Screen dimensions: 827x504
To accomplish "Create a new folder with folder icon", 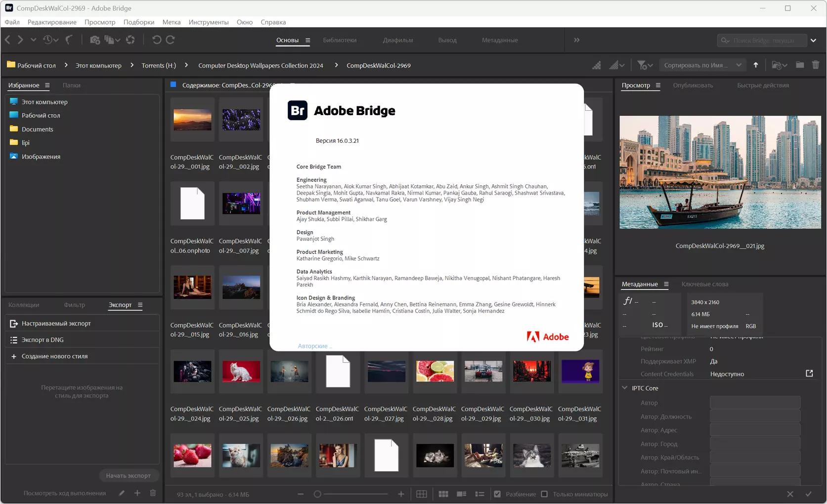I will pyautogui.click(x=800, y=65).
